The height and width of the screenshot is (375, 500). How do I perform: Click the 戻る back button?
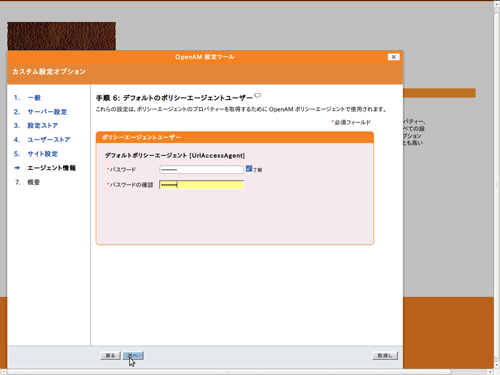(110, 356)
